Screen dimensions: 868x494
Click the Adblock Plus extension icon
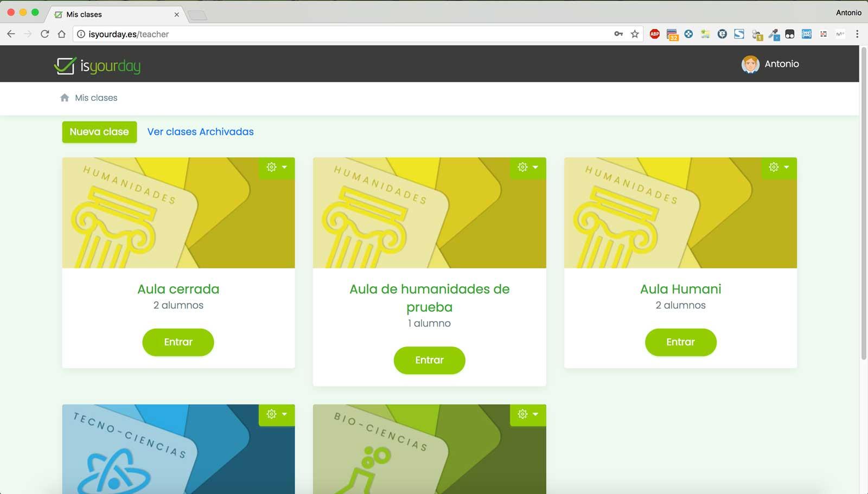coord(654,34)
